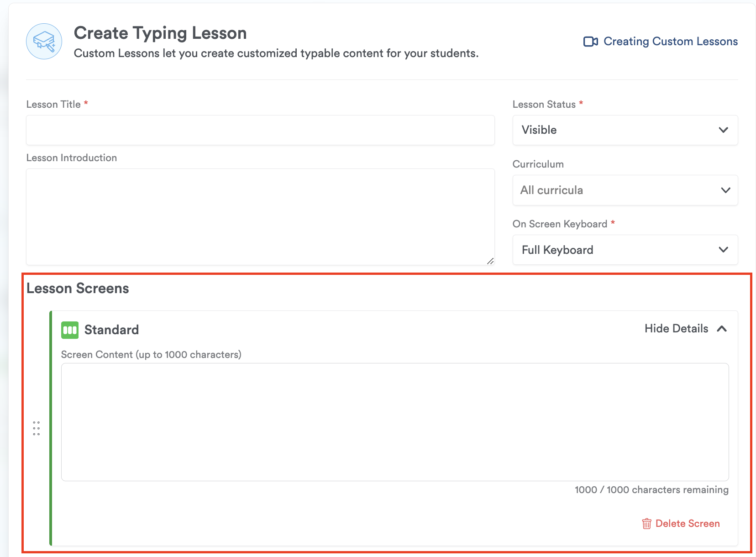Open the Lesson Status dropdown
Screen dimensions: 756x557
625,130
